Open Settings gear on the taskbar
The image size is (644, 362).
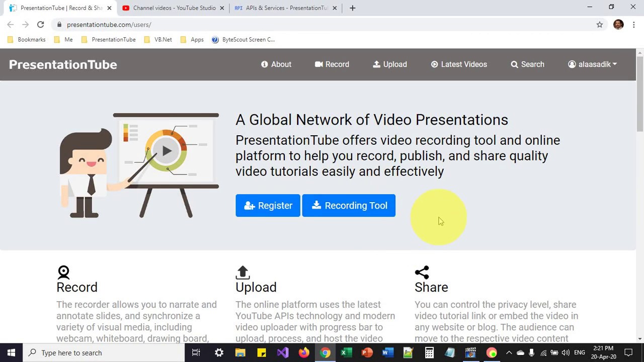coord(219,353)
